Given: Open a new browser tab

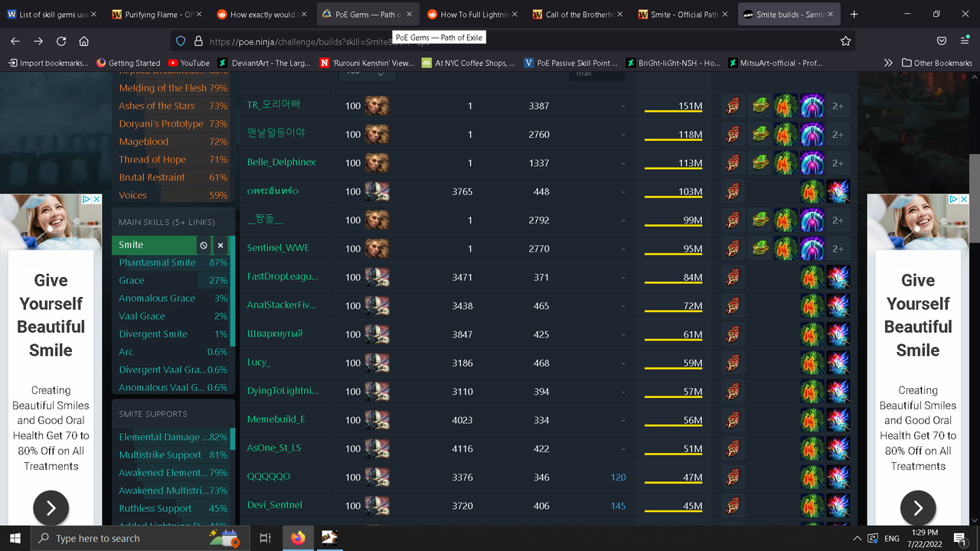Looking at the screenshot, I should coord(854,15).
